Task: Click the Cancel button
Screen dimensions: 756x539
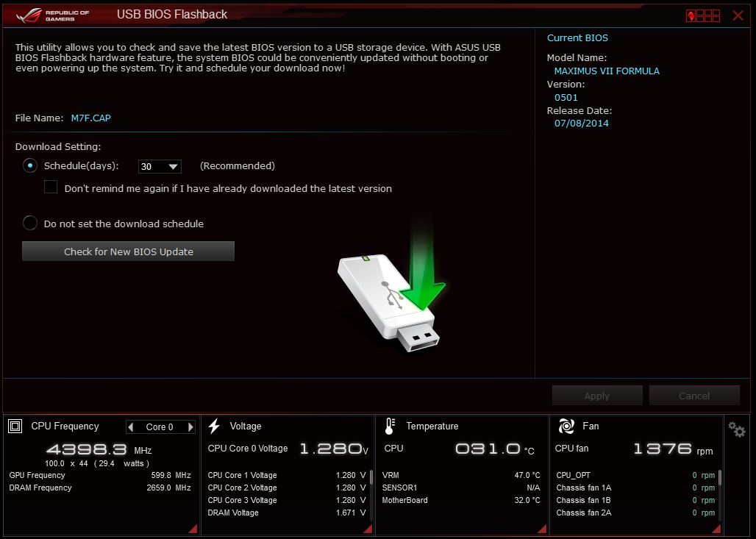Action: pos(693,396)
